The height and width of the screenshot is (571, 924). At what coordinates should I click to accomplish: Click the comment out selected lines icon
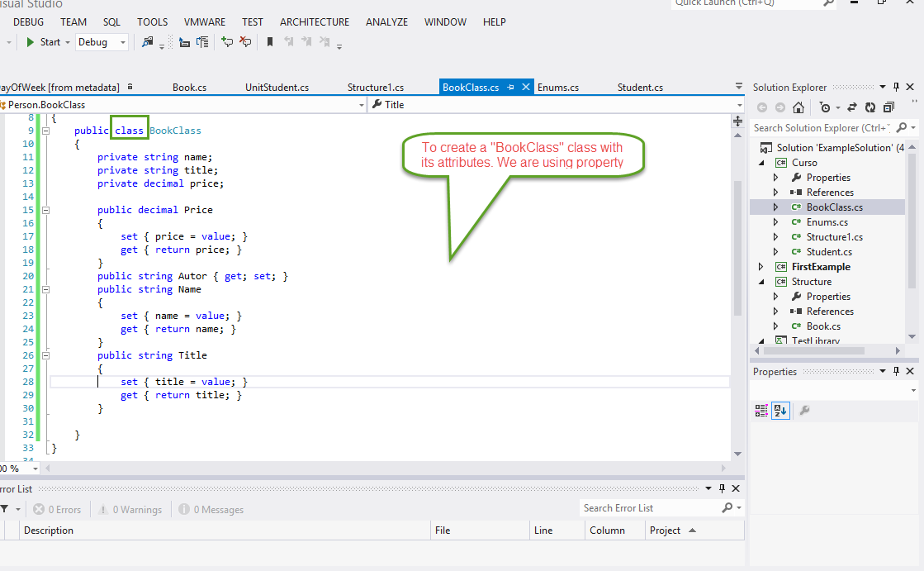[x=227, y=42]
